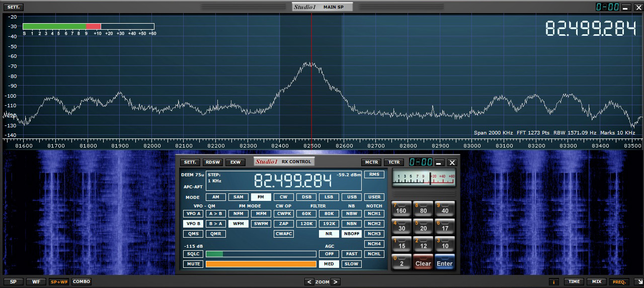Screen dimensions: 644x288
Task: Choose the 192K filter bandwidth
Action: pos(329,224)
